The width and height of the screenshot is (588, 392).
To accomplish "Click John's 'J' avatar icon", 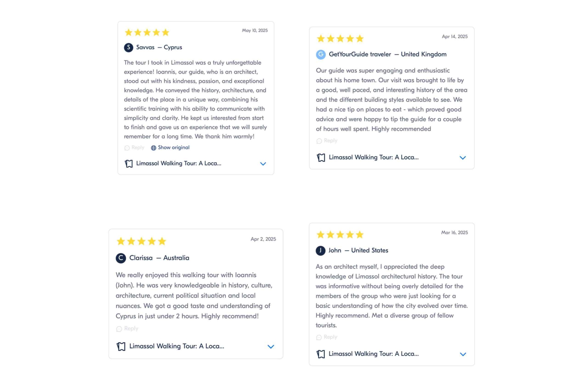I will coord(320,251).
